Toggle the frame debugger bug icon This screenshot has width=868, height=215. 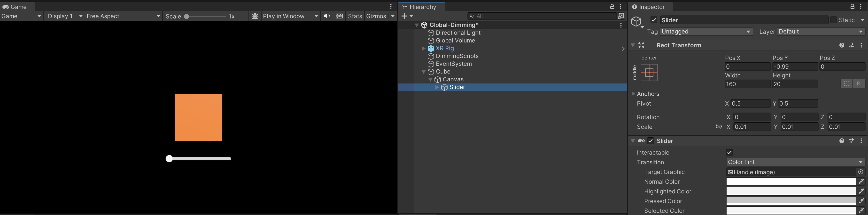point(255,16)
